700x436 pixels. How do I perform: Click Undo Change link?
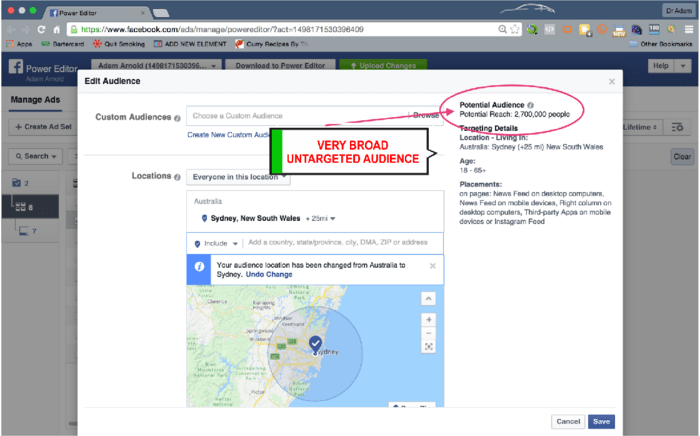[269, 274]
